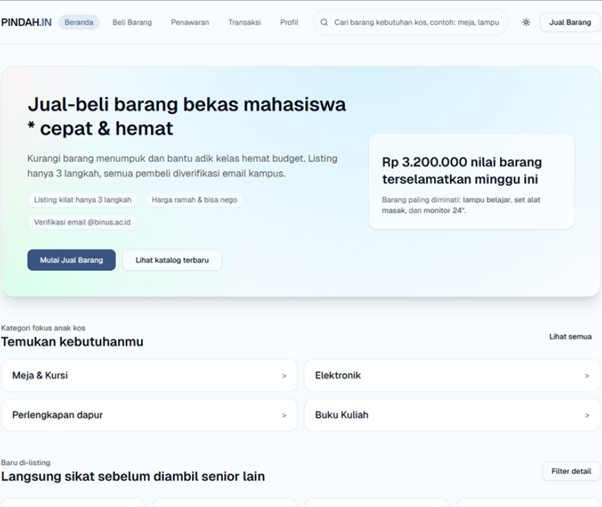Go to Beli Barang menu
This screenshot has width=602, height=507.
click(132, 22)
